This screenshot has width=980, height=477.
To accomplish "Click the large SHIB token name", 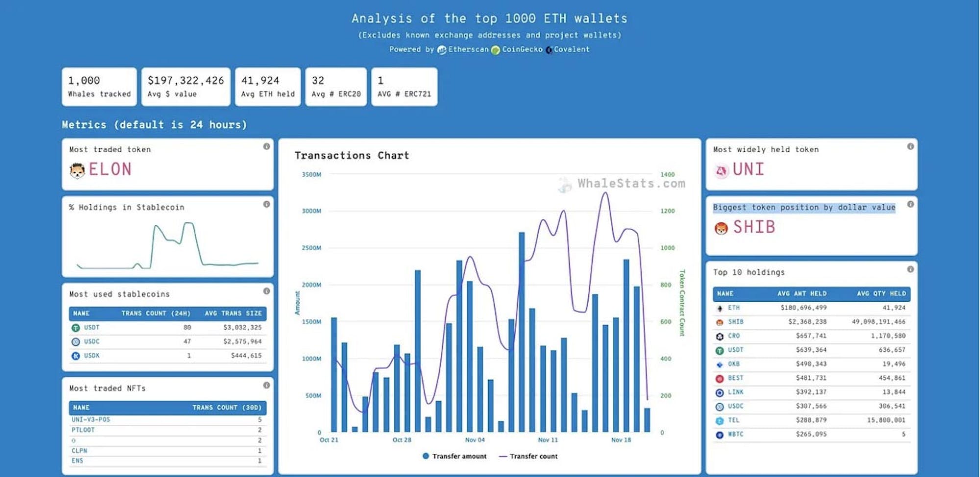I will (754, 227).
